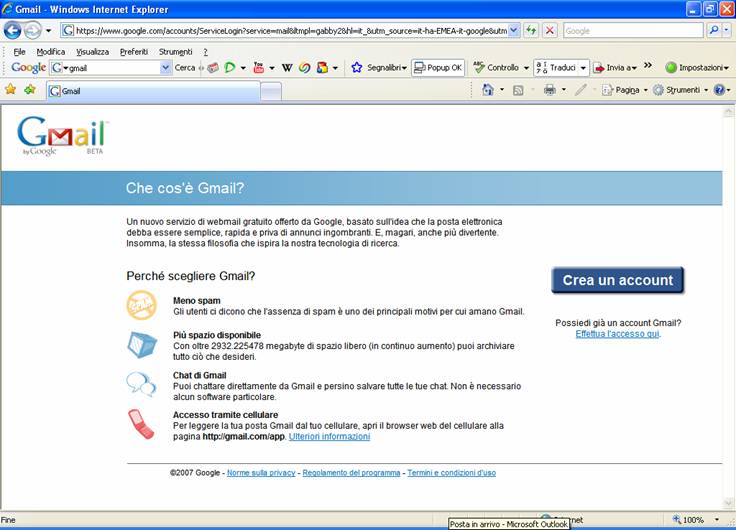Open the Strumenti gear command bar menu
This screenshot has height=530, width=736.
[x=680, y=90]
